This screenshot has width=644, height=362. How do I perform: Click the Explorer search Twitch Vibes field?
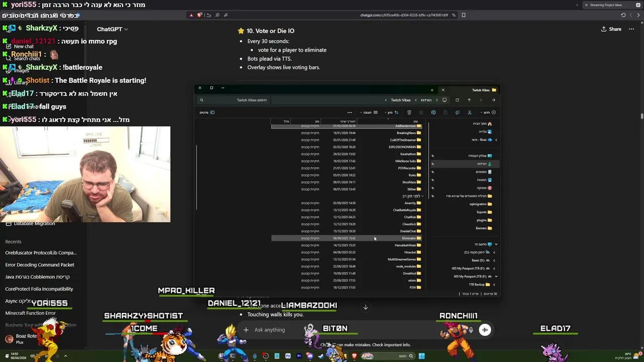(x=232, y=100)
